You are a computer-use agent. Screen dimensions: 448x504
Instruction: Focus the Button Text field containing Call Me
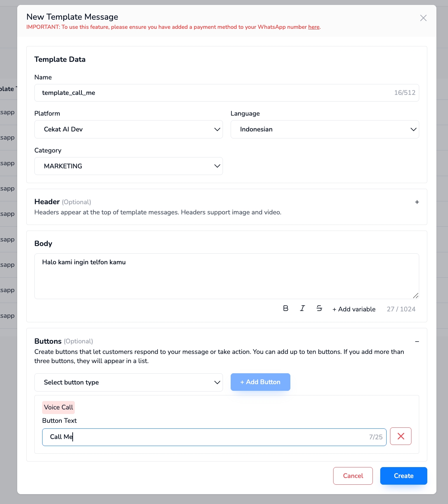pyautogui.click(x=207, y=437)
